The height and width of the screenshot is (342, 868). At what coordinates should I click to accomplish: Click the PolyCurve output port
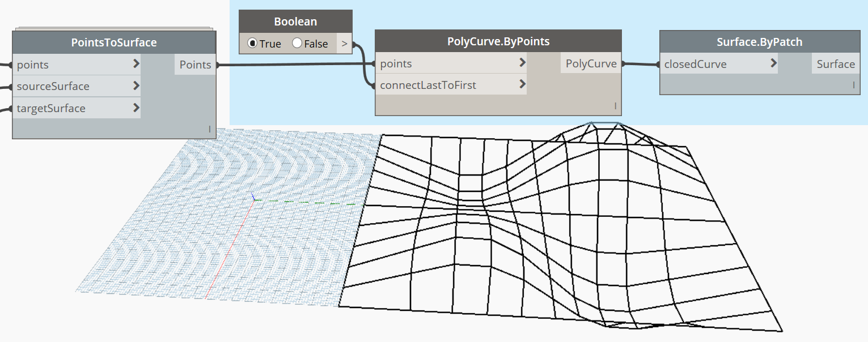point(591,63)
